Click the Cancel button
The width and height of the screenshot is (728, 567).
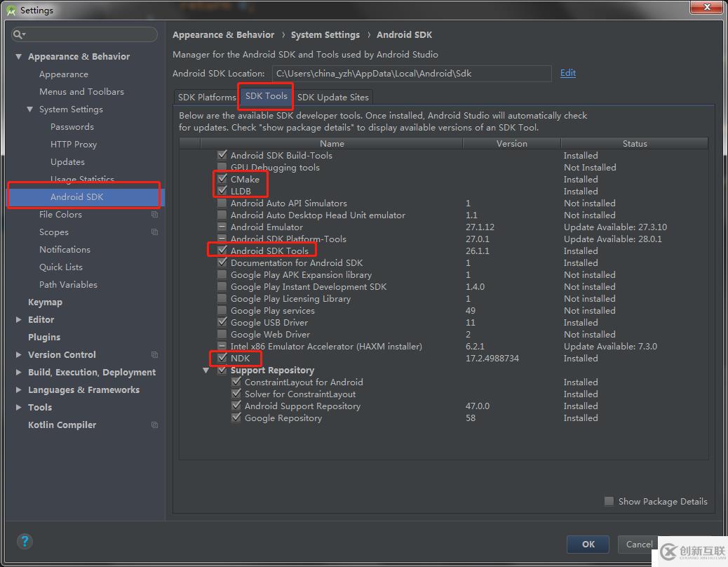[x=639, y=545]
